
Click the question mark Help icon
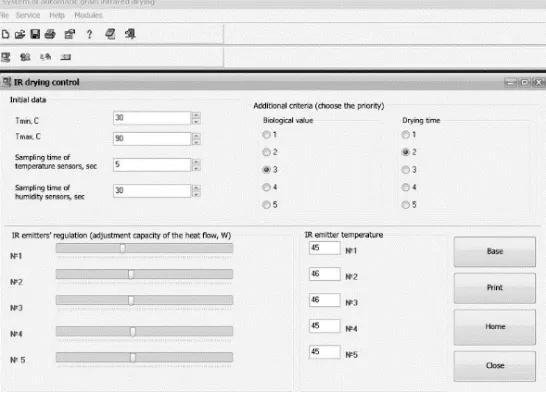point(89,34)
